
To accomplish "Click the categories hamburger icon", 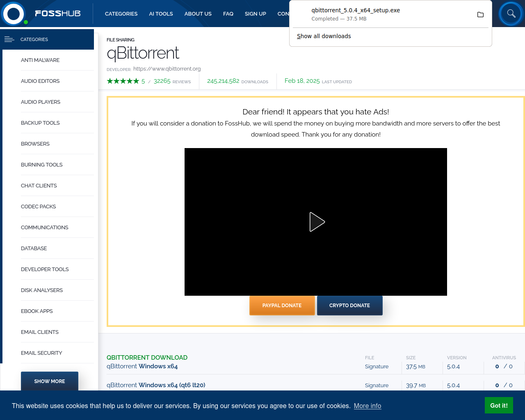I will [9, 39].
